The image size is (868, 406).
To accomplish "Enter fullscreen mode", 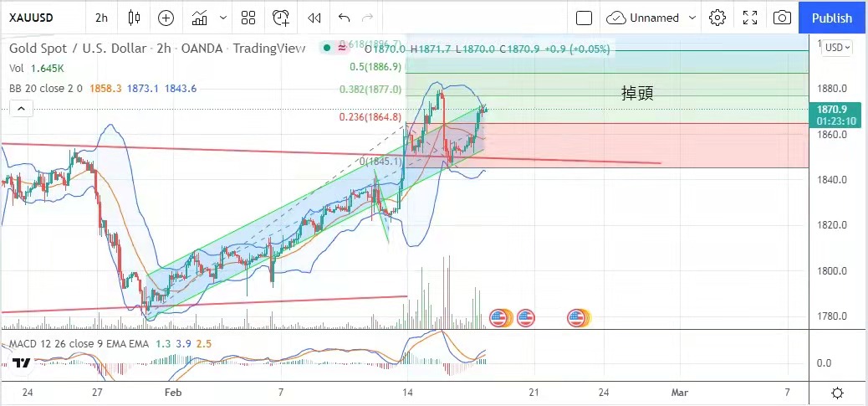I will [x=750, y=18].
